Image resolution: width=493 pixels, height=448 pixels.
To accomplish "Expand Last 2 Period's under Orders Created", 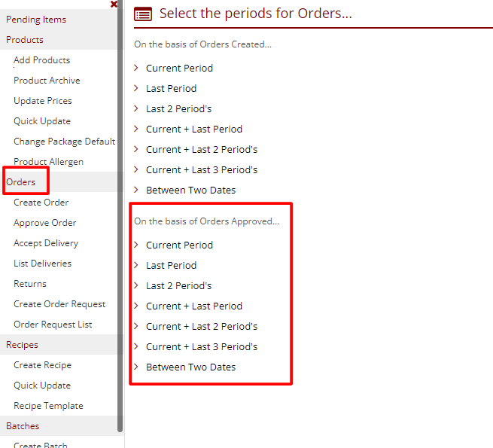I will tap(178, 108).
